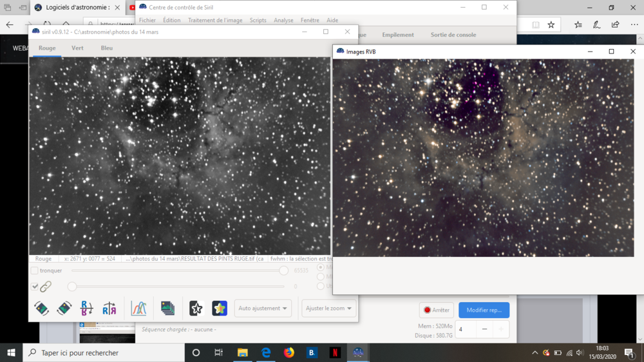Select the second display mode radio button
Image resolution: width=644 pixels, height=362 pixels.
pos(321,276)
